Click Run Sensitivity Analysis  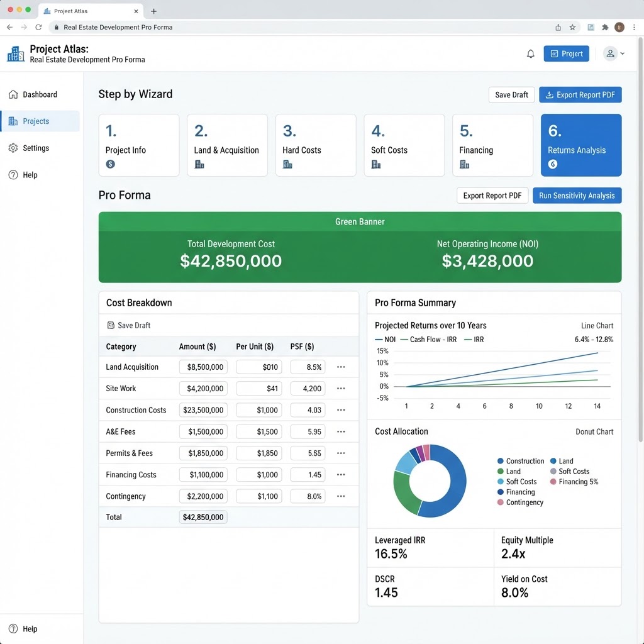click(x=577, y=196)
